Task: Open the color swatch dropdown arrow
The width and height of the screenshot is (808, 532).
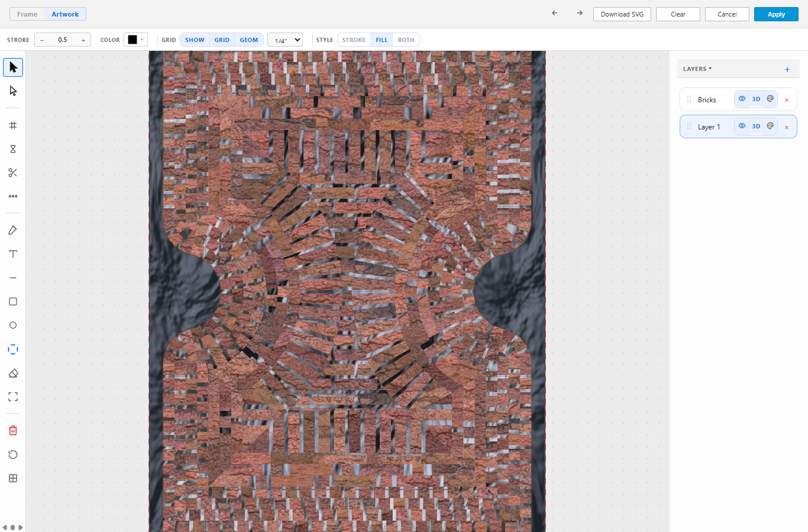Action: point(142,40)
